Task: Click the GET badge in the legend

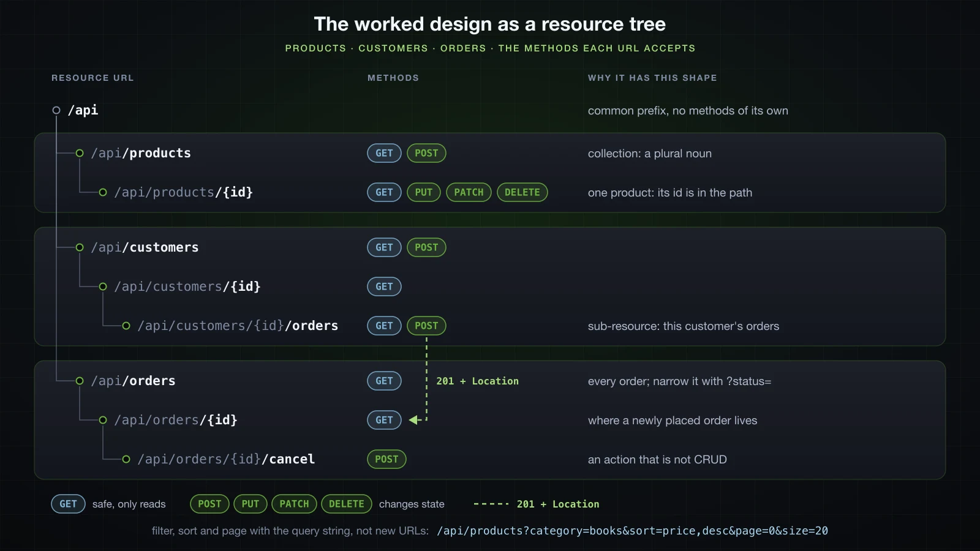Action: click(68, 504)
